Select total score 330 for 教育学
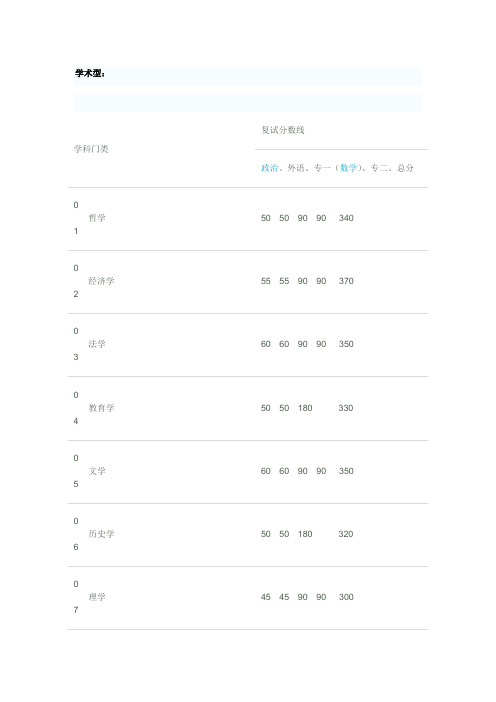Screen dimensions: 496x702 pyautogui.click(x=346, y=408)
